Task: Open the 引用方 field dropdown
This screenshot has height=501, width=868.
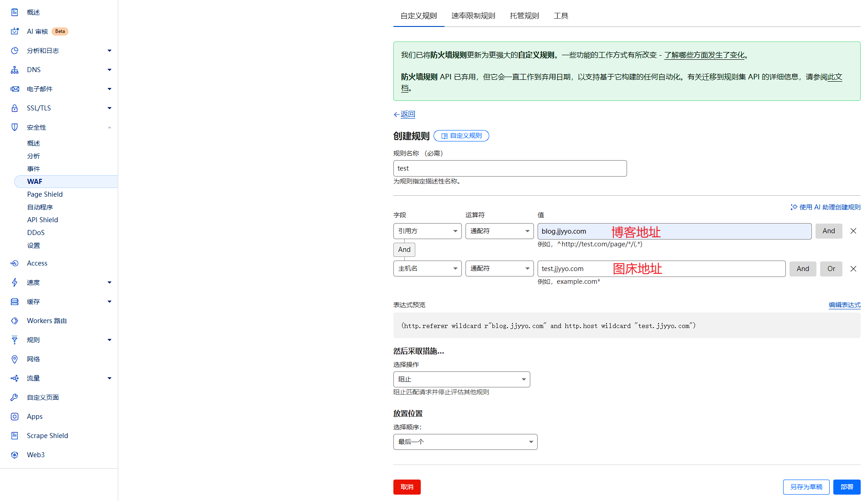Action: pyautogui.click(x=427, y=231)
